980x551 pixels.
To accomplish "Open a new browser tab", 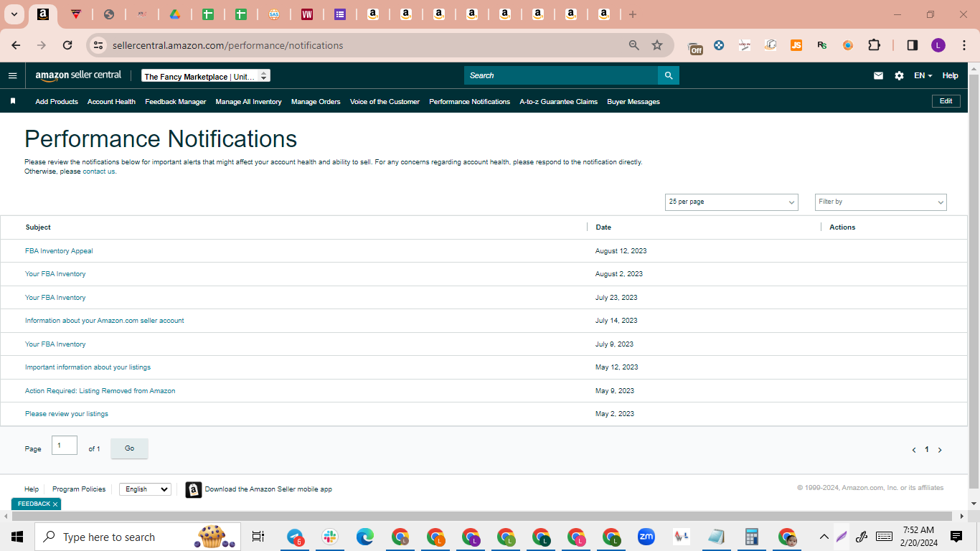I will click(632, 14).
